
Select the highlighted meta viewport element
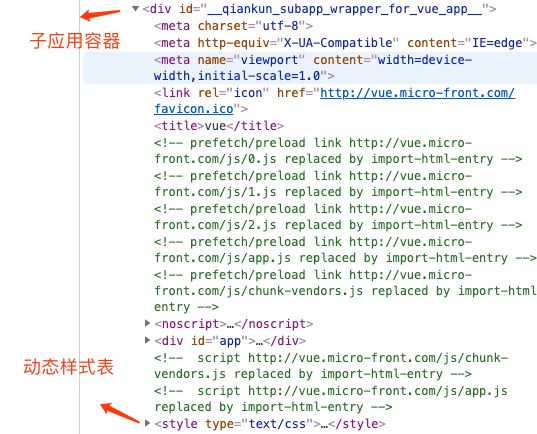[x=310, y=68]
